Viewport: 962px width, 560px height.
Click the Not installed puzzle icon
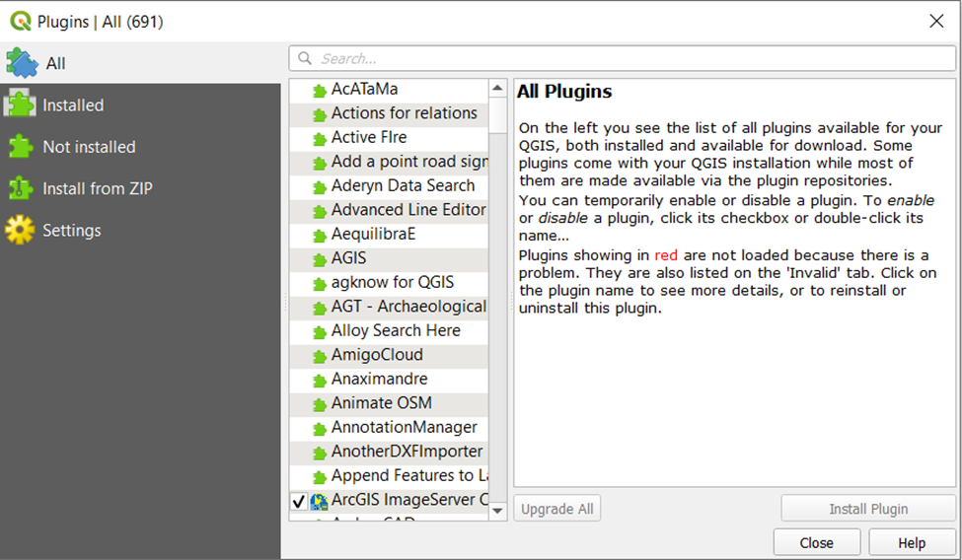[x=21, y=147]
